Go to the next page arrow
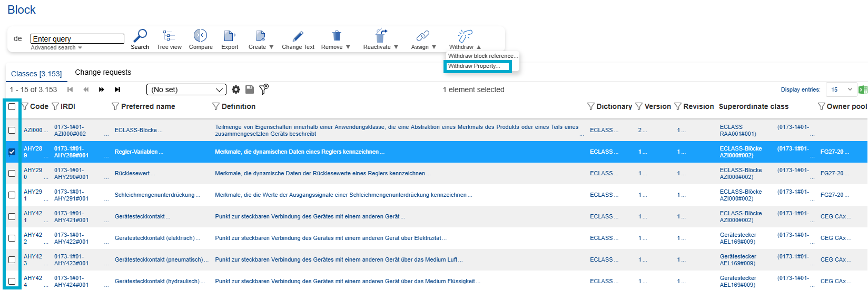Image resolution: width=868 pixels, height=290 pixels. click(x=101, y=89)
